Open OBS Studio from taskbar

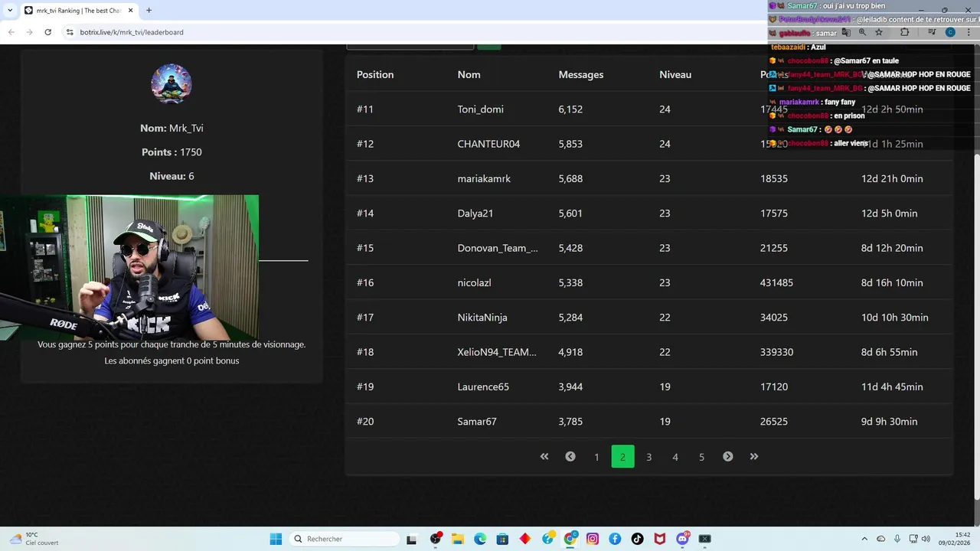(436, 539)
